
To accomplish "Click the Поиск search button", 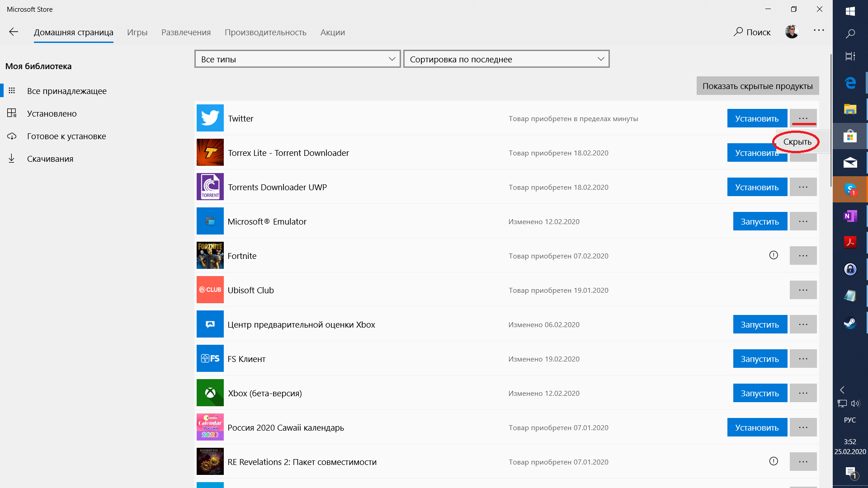I will (x=752, y=32).
